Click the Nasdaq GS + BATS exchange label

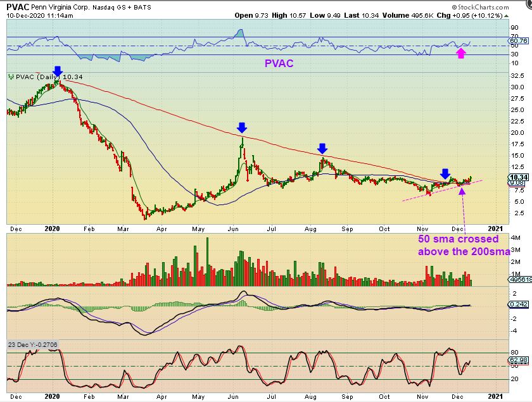click(x=121, y=7)
